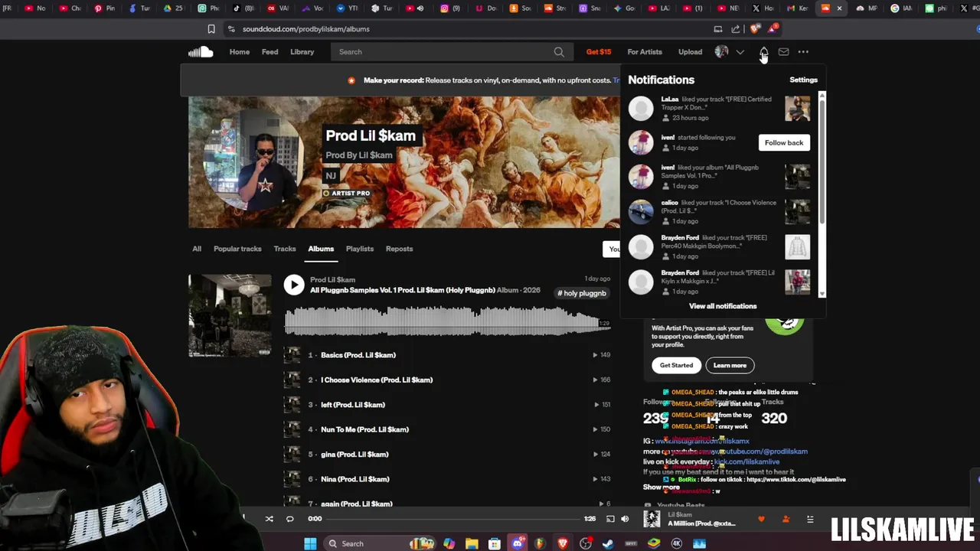Toggle shuffle in the player bar
980x551 pixels.
click(269, 519)
